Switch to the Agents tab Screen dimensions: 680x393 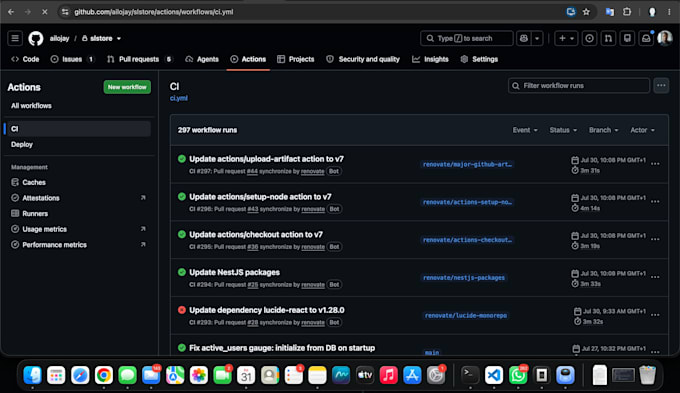pos(202,59)
